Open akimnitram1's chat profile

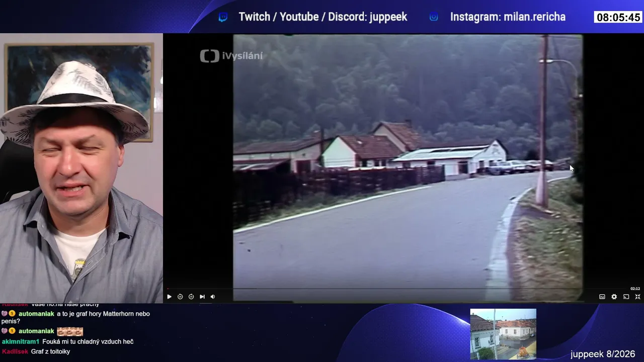pos(20,342)
